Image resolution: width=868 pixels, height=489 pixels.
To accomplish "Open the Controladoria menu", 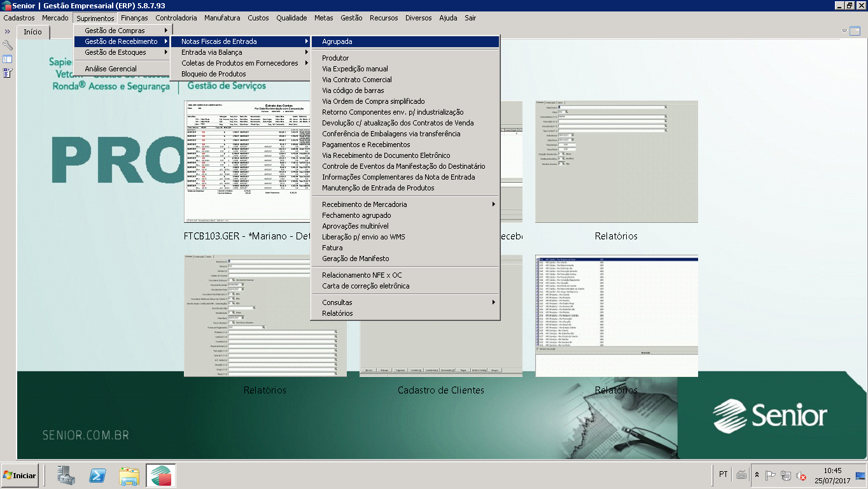I will coord(176,18).
